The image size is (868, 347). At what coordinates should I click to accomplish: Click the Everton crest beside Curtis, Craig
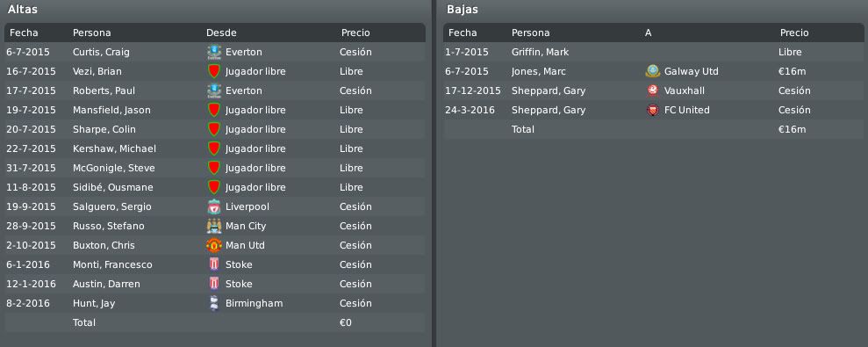click(x=213, y=52)
